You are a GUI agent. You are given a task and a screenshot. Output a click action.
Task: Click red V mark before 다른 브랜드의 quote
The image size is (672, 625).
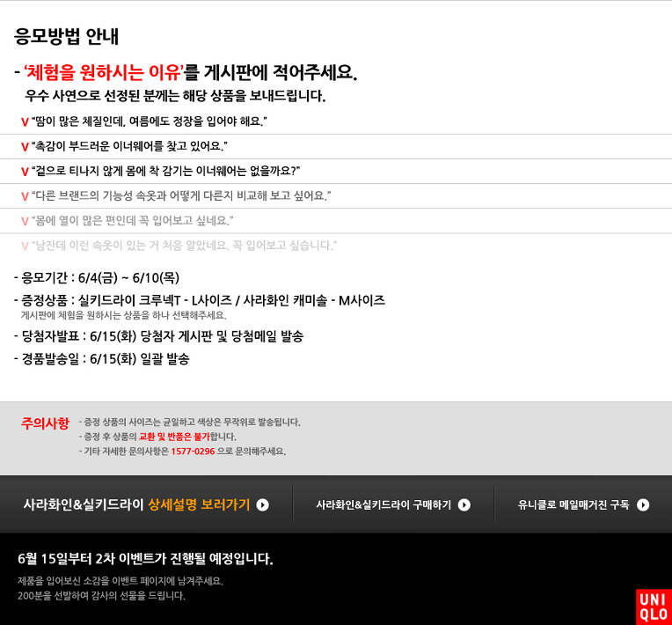point(25,197)
